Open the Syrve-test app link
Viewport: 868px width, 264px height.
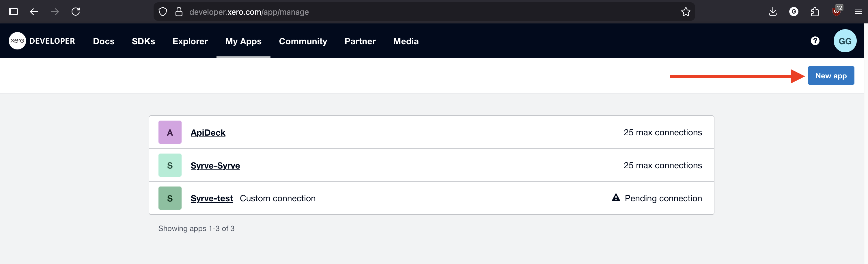[x=212, y=199]
